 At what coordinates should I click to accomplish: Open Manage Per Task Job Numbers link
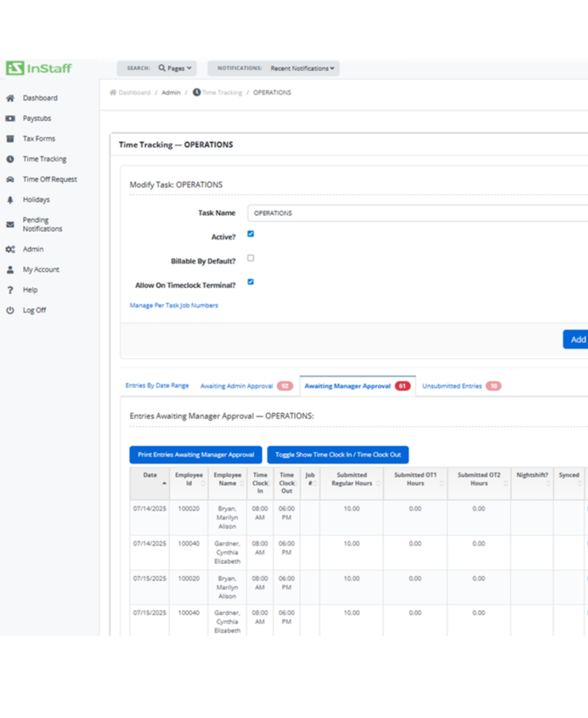click(174, 305)
